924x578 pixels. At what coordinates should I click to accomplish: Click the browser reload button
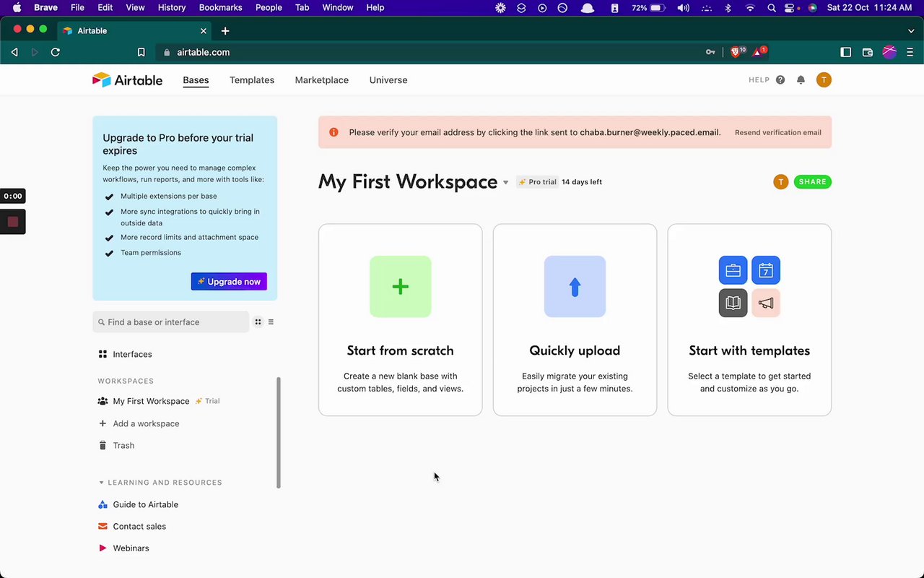[x=55, y=52]
